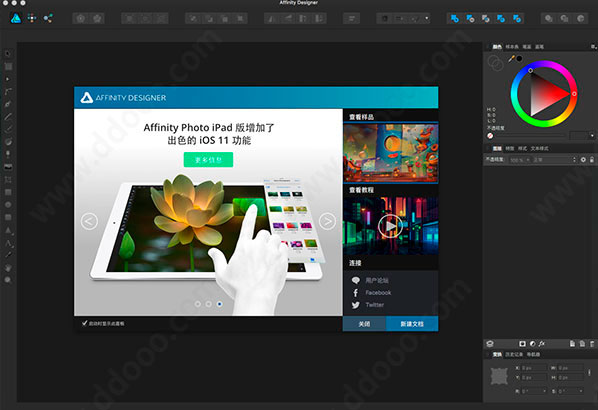Switch to the Draw Persona icon
The width and height of the screenshot is (598, 410).
tap(16, 18)
